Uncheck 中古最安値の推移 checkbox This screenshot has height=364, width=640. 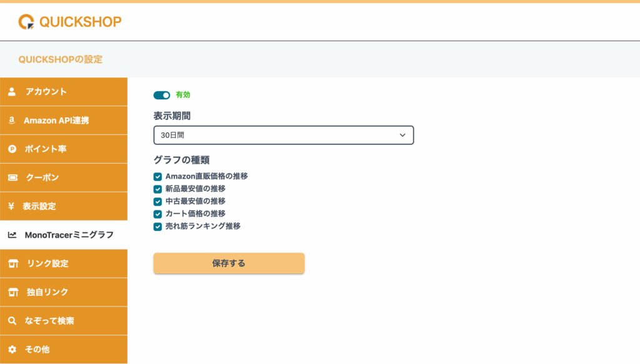point(157,202)
